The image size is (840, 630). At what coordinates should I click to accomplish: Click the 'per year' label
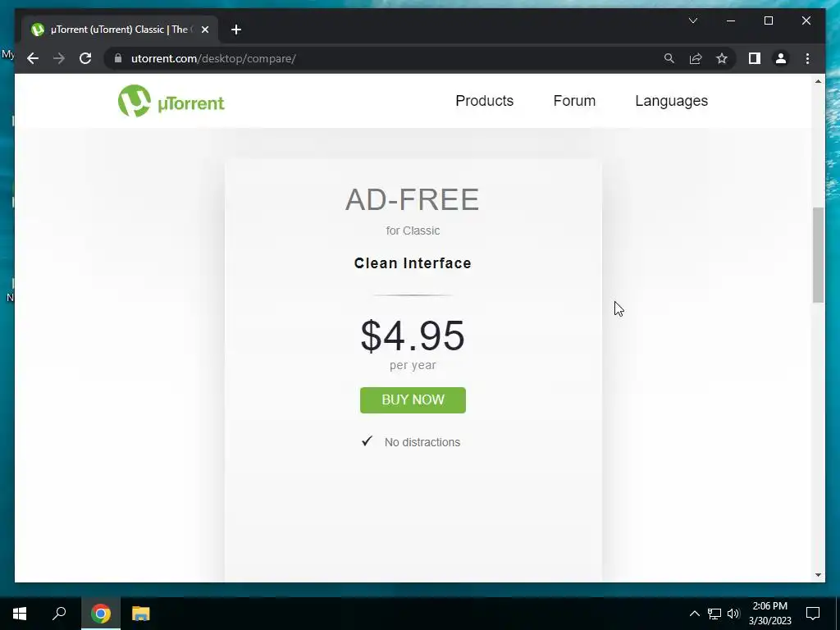coord(413,365)
